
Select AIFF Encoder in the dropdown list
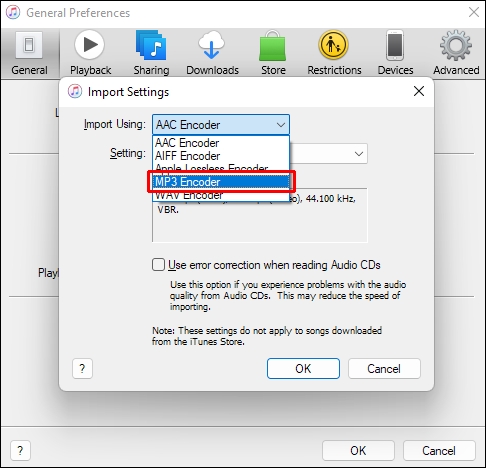coord(221,156)
